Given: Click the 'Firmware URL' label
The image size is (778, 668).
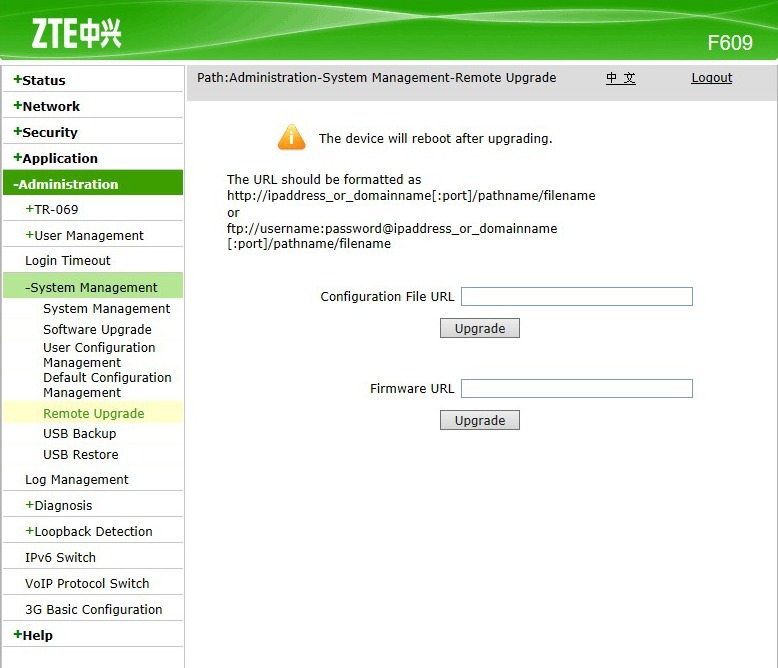Looking at the screenshot, I should click(412, 389).
